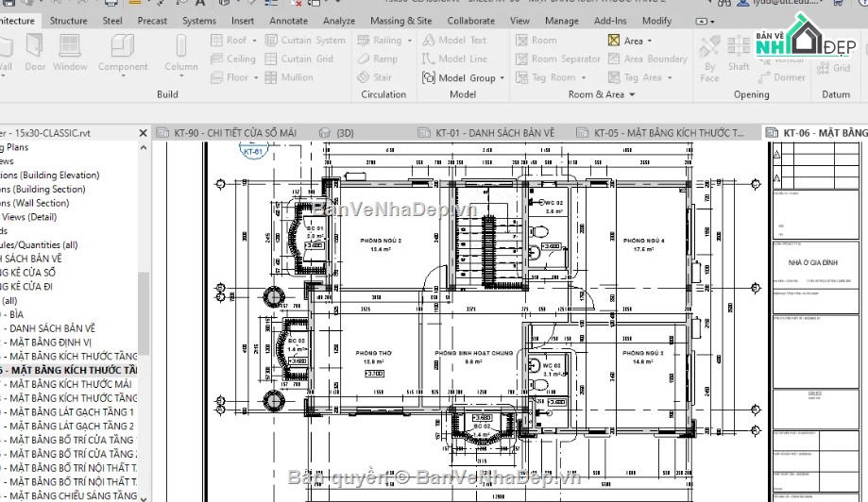
Task: Click the Project Browser scroll-up arrow
Action: pos(144,147)
